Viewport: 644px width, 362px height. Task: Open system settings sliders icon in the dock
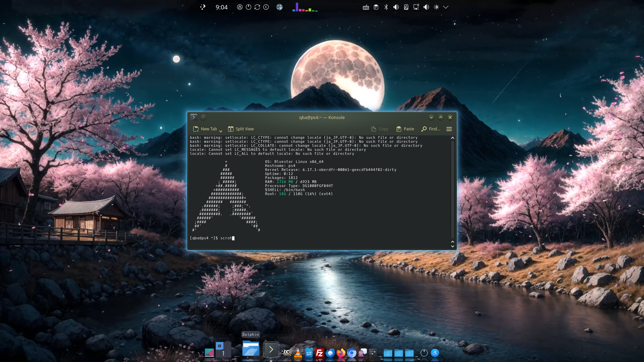point(373,353)
